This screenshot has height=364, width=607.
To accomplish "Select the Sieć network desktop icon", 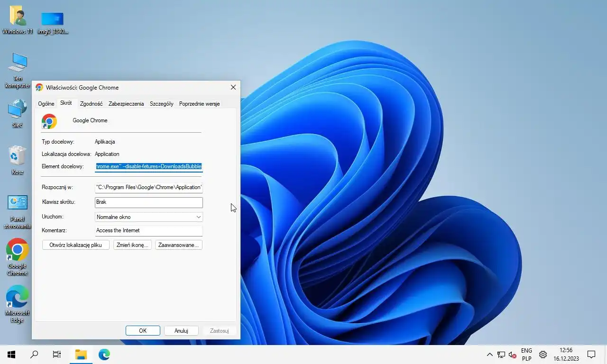I will pos(18,113).
